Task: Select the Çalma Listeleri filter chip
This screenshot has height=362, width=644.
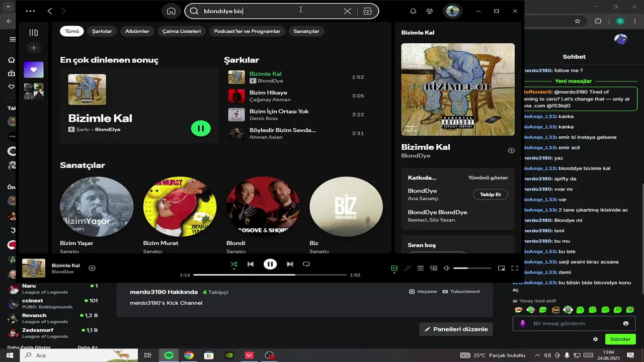Action: tap(182, 31)
